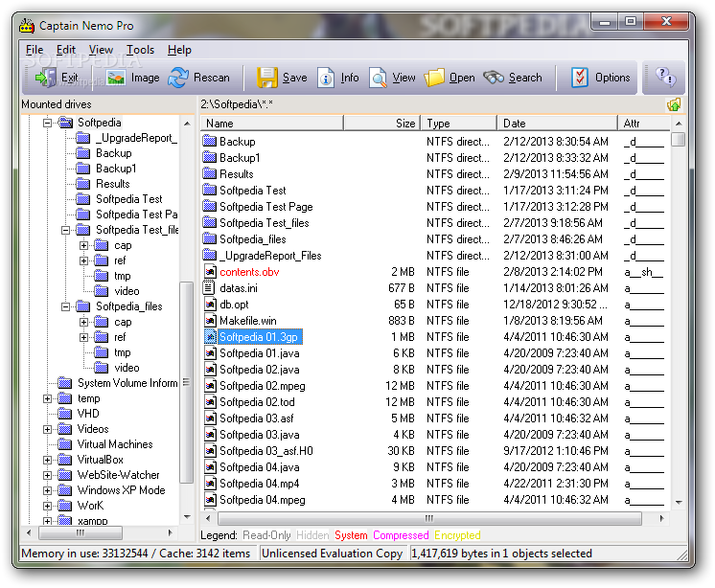Viewport: 715px width, 588px height.
Task: Open the Options checklist icon
Action: point(580,78)
